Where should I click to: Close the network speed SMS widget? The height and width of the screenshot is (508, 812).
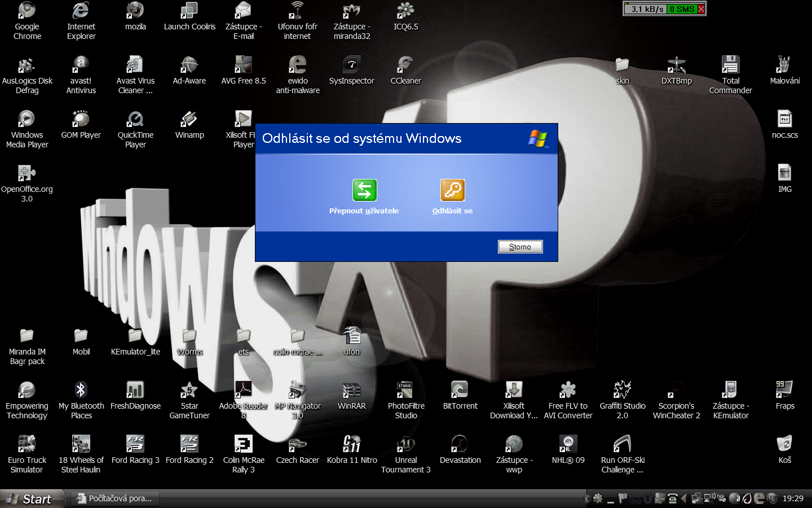(x=701, y=9)
